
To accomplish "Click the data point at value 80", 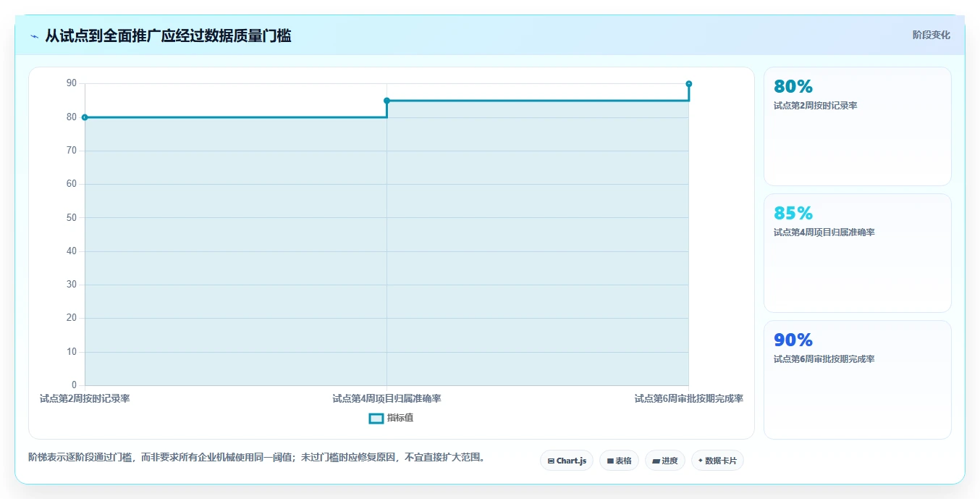I will coord(85,117).
